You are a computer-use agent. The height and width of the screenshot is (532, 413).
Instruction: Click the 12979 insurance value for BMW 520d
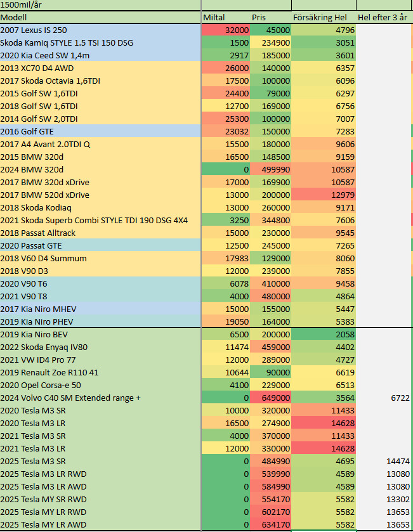[x=323, y=195]
